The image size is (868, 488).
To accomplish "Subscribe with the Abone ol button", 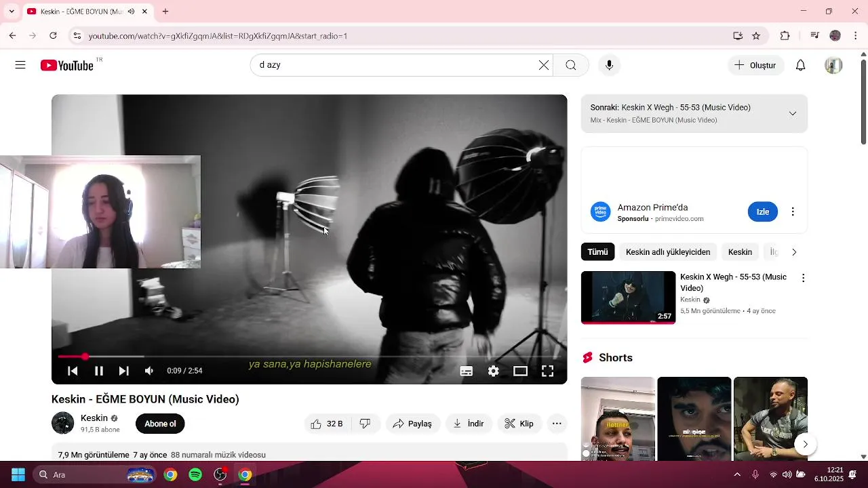I will [x=160, y=424].
